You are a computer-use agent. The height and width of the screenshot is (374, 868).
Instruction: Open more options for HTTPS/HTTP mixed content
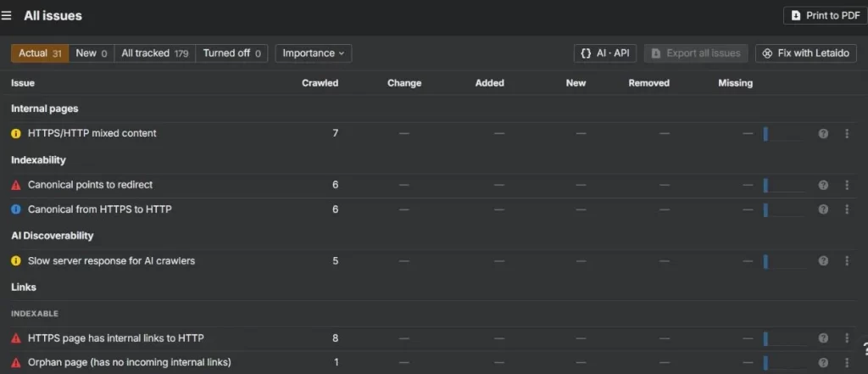coord(847,133)
